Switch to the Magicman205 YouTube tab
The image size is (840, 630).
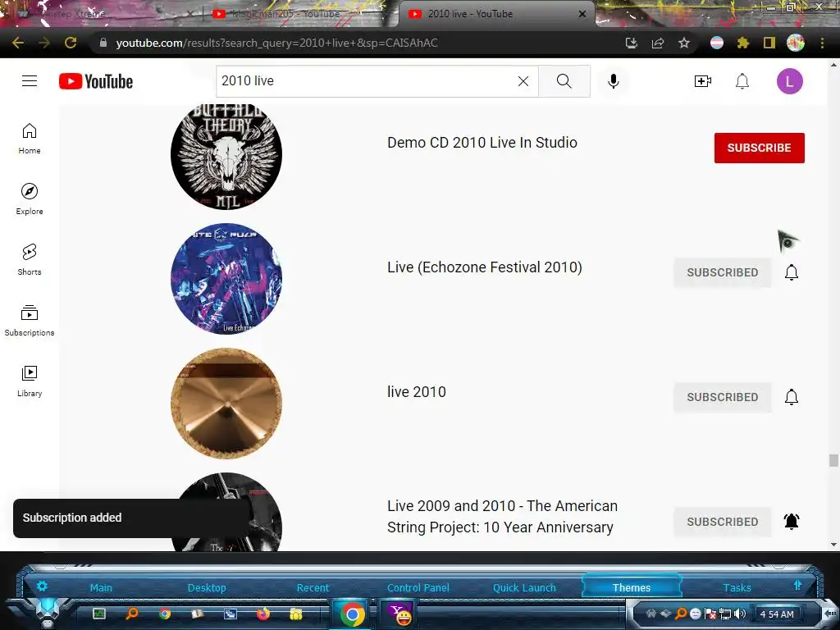pyautogui.click(x=285, y=14)
